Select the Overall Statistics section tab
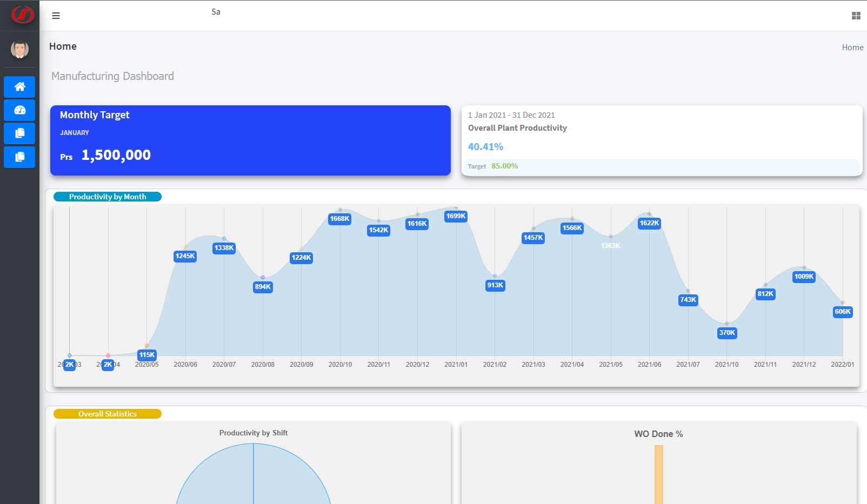This screenshot has height=504, width=867. pyautogui.click(x=108, y=414)
